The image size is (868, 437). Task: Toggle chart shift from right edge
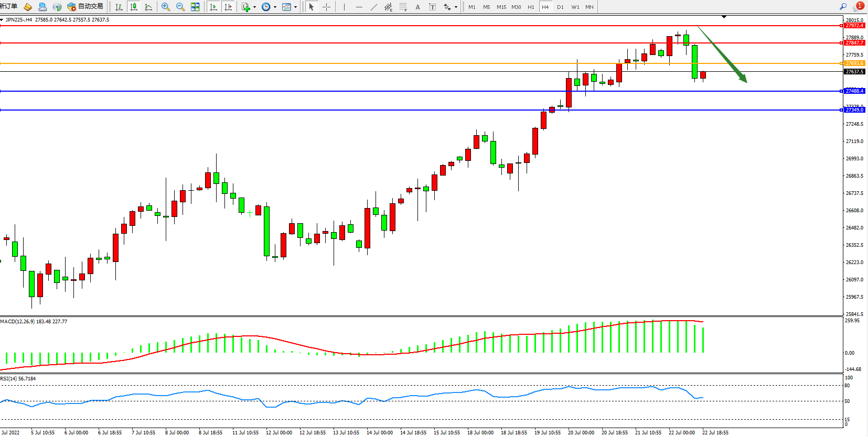228,7
